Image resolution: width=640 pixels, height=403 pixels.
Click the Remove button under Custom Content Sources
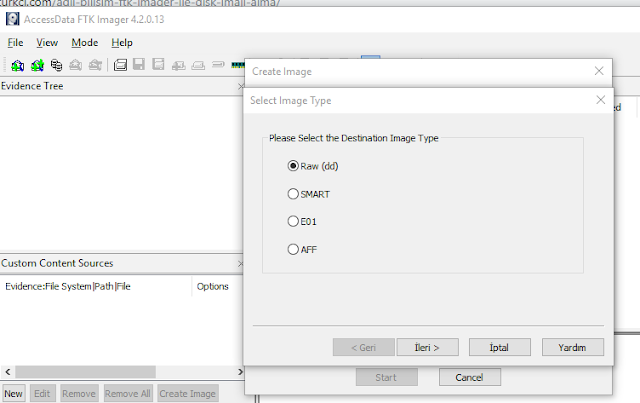pyautogui.click(x=79, y=394)
